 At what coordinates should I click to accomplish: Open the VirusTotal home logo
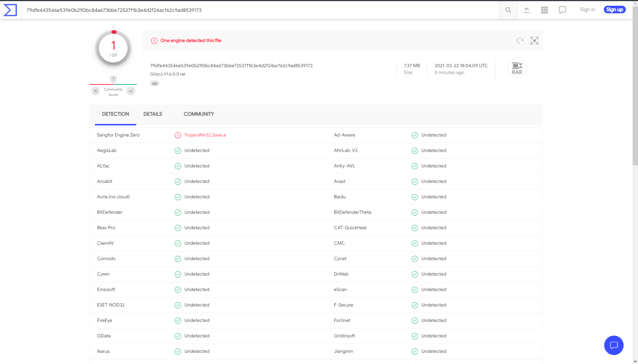point(10,10)
